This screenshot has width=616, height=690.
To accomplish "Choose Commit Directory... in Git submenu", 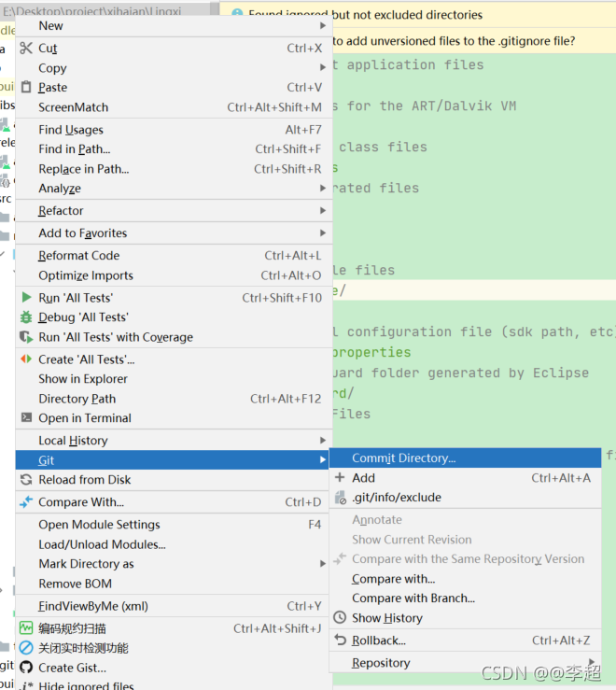I will point(465,458).
